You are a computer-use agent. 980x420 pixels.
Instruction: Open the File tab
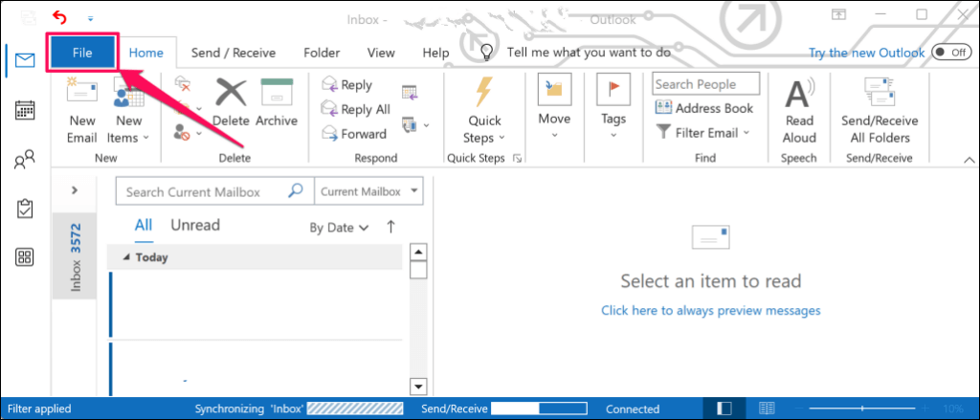[82, 53]
